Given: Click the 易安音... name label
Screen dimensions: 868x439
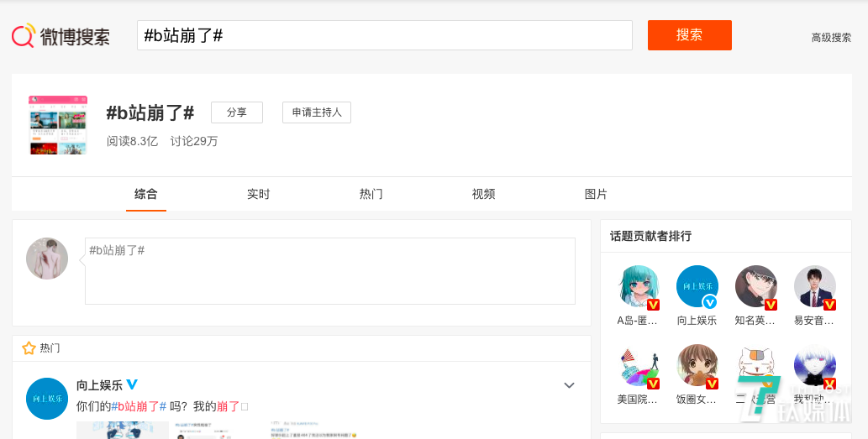Looking at the screenshot, I should pyautogui.click(x=813, y=320).
